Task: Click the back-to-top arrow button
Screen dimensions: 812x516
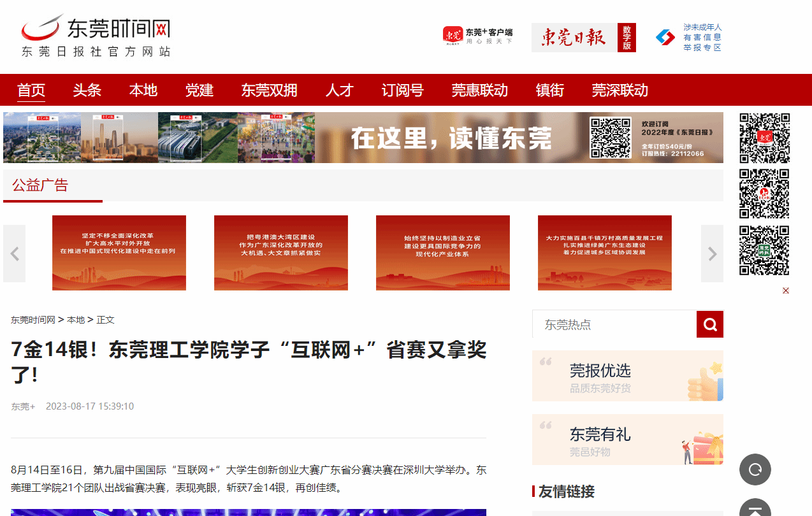Action: tap(755, 509)
